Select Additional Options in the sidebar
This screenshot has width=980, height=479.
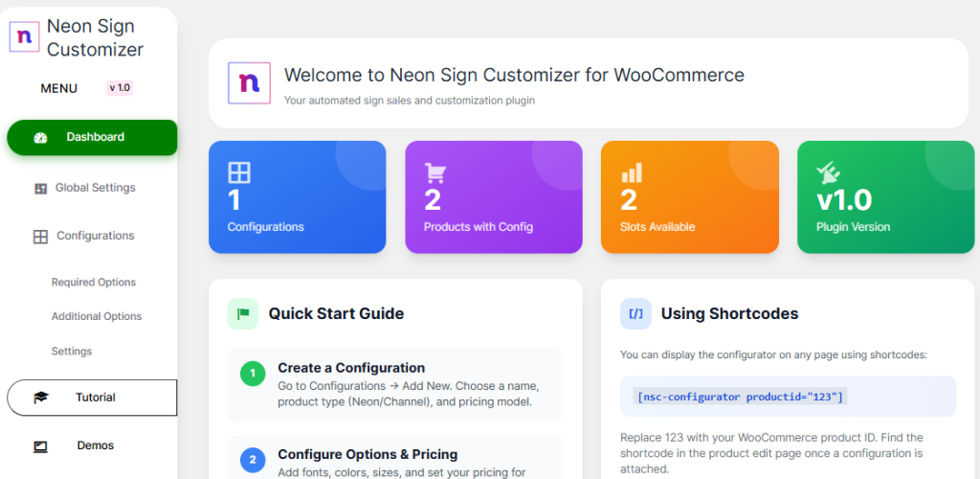[x=97, y=317]
